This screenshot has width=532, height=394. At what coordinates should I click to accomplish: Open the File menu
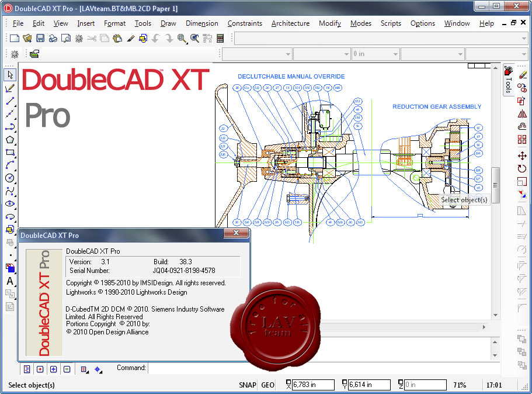click(x=18, y=23)
